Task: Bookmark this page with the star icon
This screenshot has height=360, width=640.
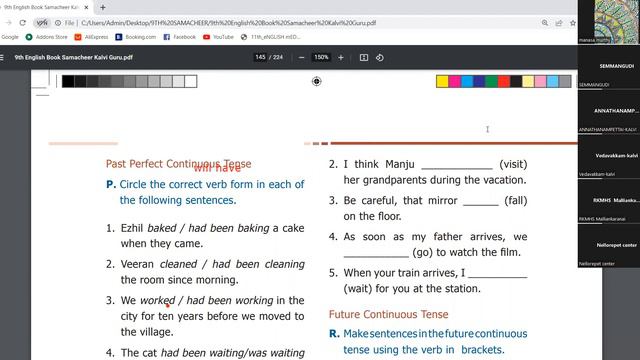Action: (x=573, y=23)
